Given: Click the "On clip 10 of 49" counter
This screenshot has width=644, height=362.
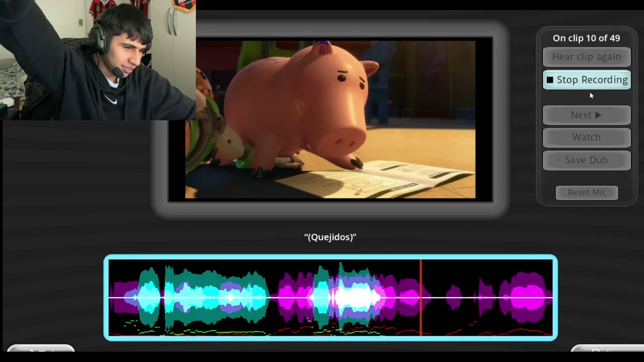Looking at the screenshot, I should 587,38.
